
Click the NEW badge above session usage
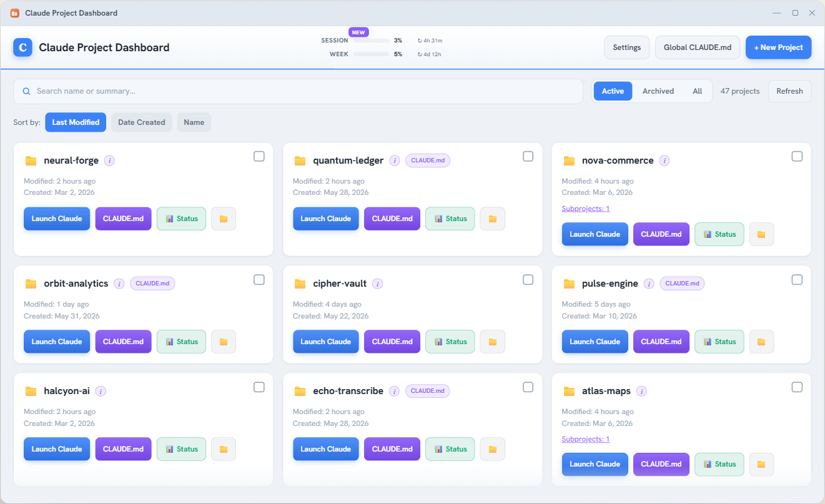pyautogui.click(x=358, y=32)
